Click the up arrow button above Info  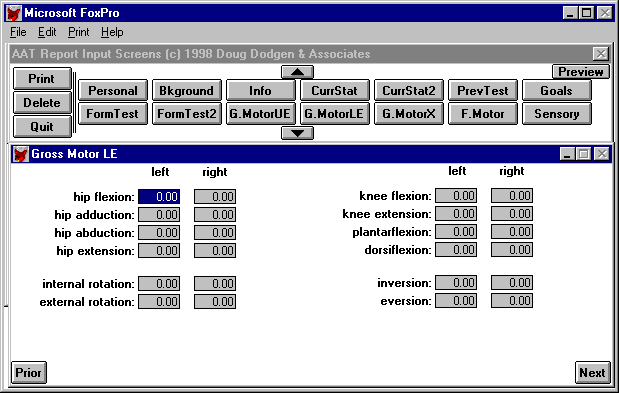pyautogui.click(x=297, y=72)
